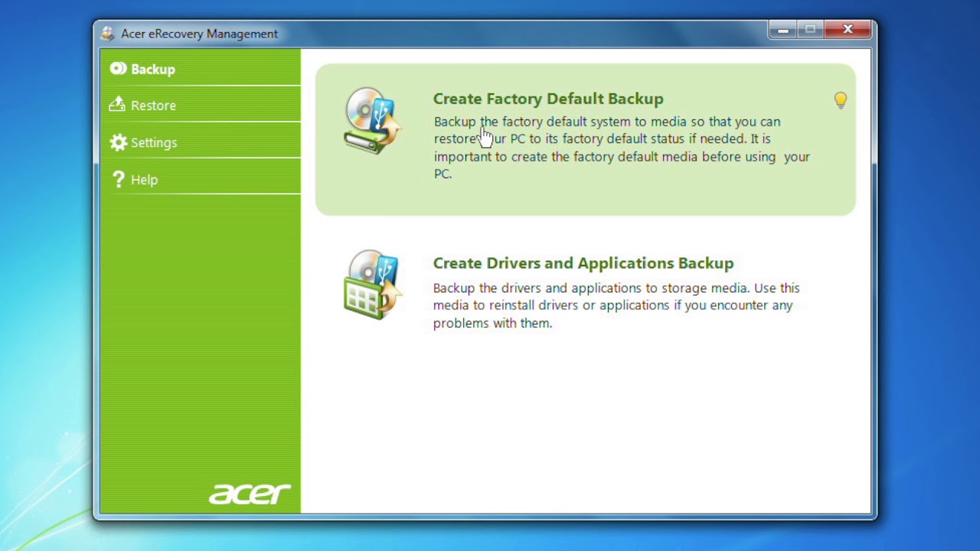Click the yellow light bulb tip icon
The width and height of the screenshot is (980, 551).
point(841,100)
